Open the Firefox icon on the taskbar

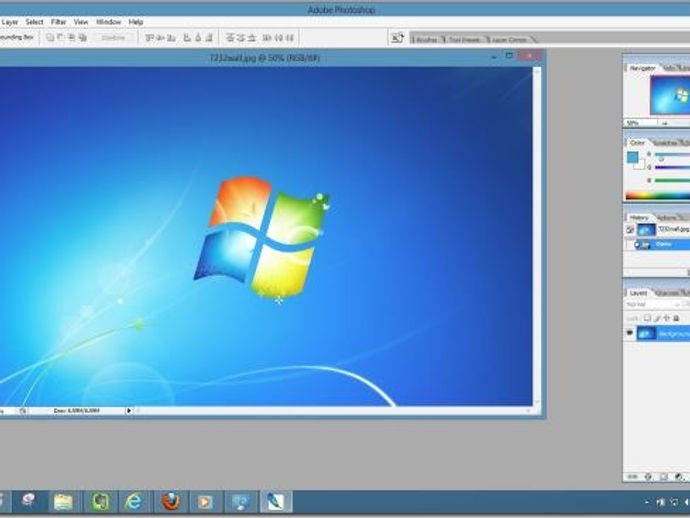tap(171, 501)
